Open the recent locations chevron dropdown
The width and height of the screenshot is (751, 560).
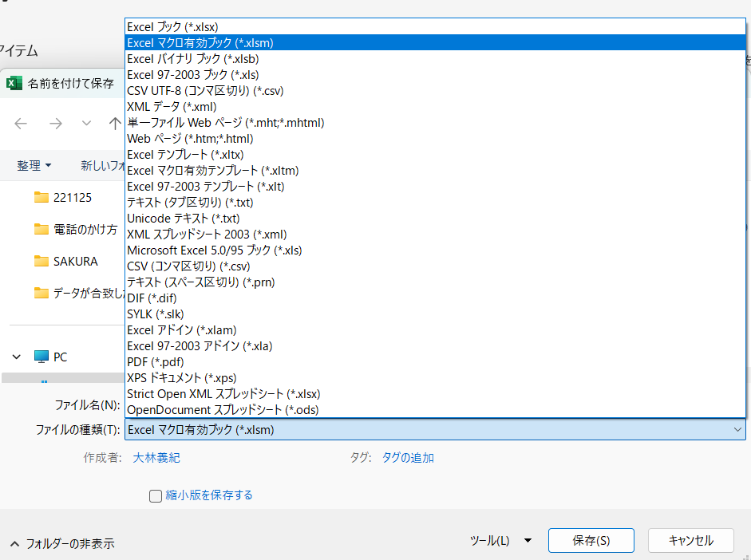86,123
